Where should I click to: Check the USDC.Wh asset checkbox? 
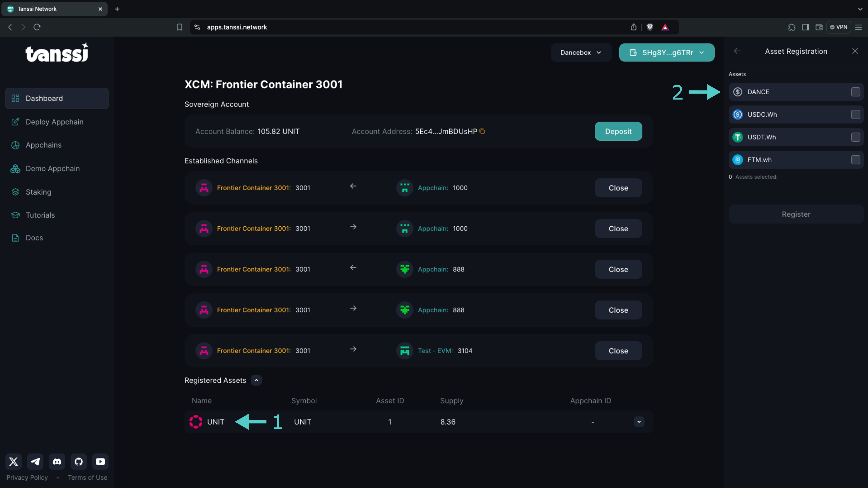coord(855,114)
